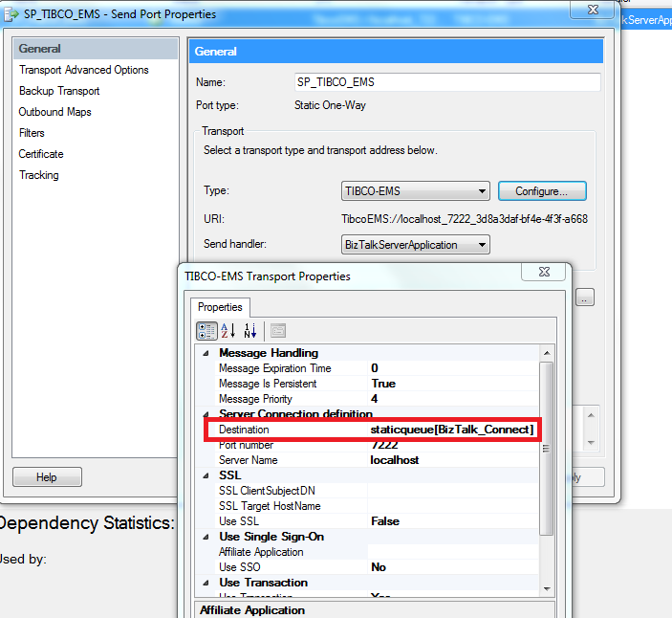The image size is (672, 618).
Task: Edit the Destination value staticqueue[BizTalk_Connect]
Action: [452, 430]
